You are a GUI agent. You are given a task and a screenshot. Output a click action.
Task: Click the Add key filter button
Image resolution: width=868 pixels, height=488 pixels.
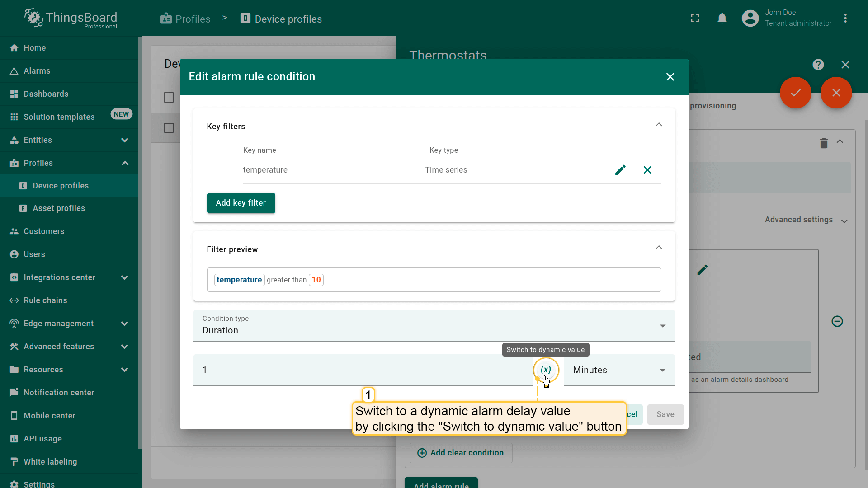pos(241,203)
